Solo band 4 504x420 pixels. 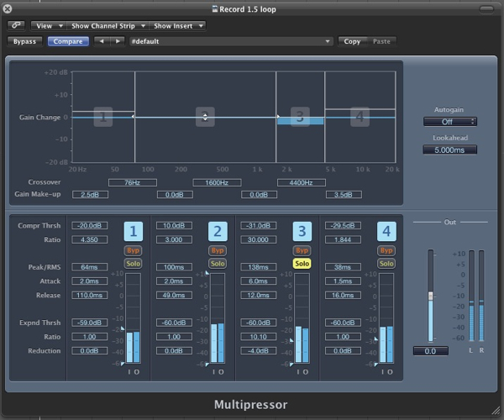point(386,264)
